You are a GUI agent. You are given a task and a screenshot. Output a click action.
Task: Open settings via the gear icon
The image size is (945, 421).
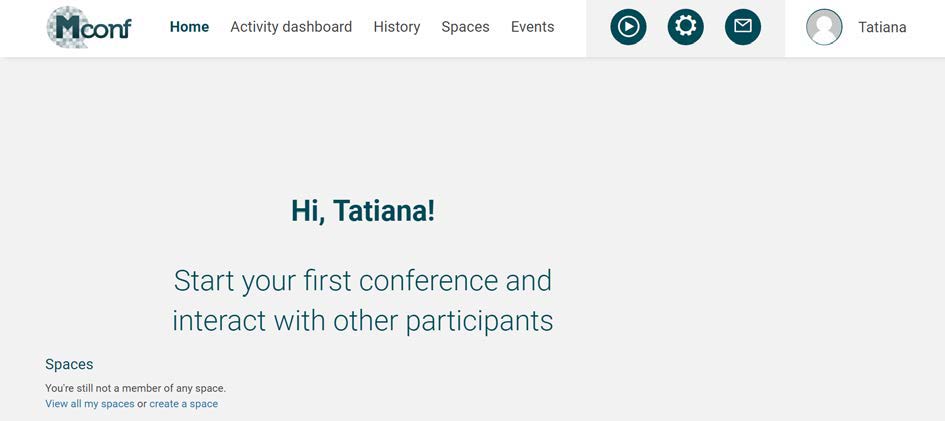685,27
